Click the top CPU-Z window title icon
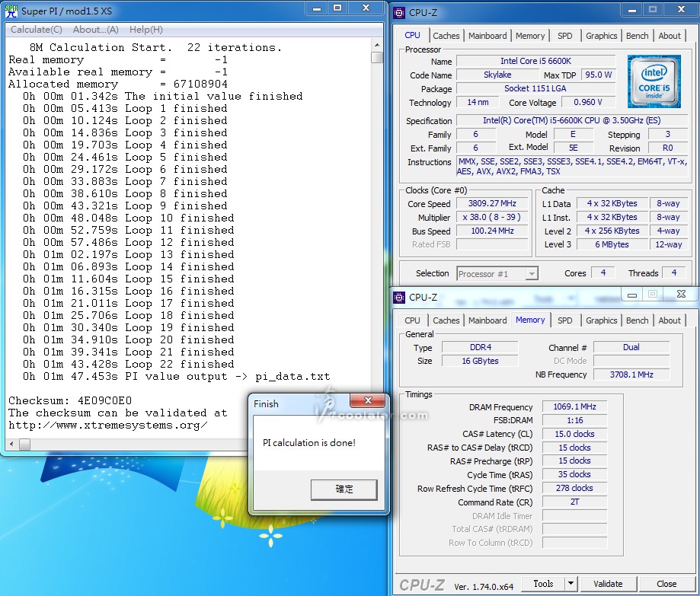The height and width of the screenshot is (596, 700). pyautogui.click(x=398, y=12)
